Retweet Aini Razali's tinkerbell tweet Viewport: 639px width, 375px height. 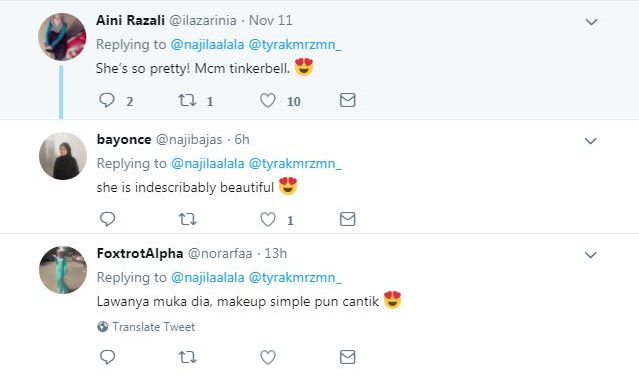click(187, 100)
